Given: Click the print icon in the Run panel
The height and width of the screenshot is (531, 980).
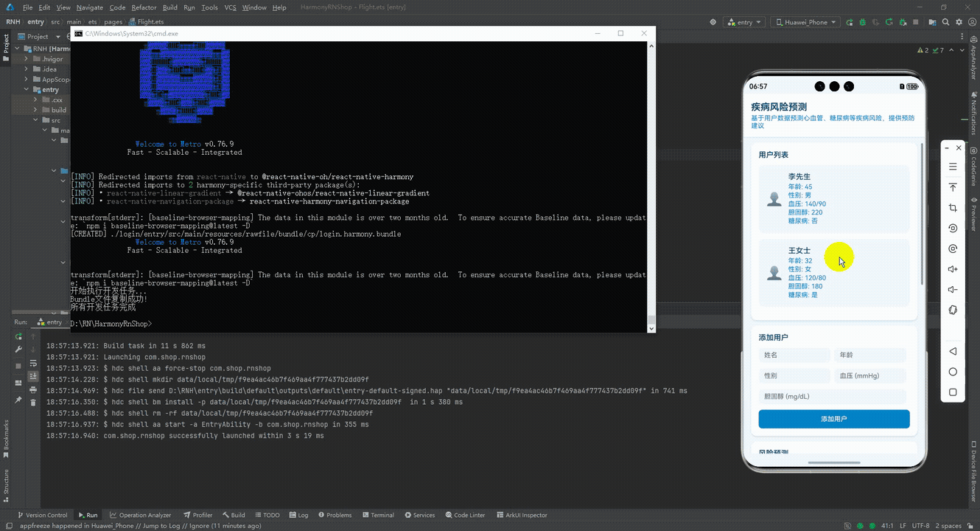Looking at the screenshot, I should click(x=33, y=389).
